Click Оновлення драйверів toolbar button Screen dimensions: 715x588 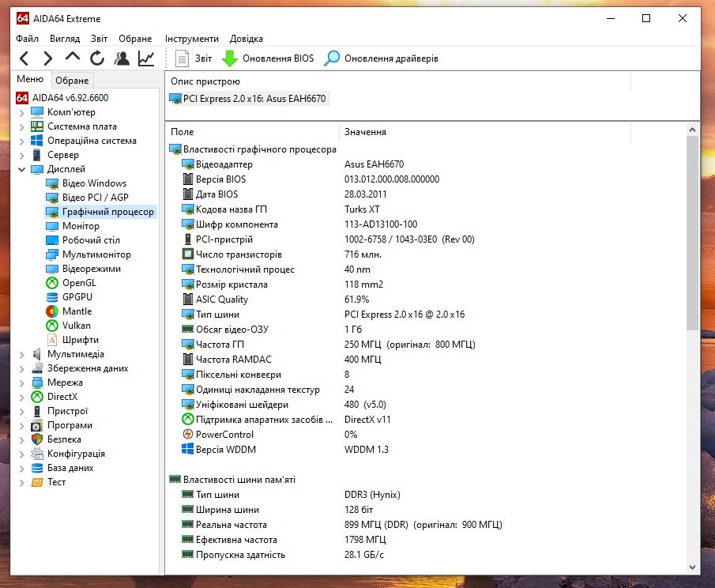coord(382,58)
